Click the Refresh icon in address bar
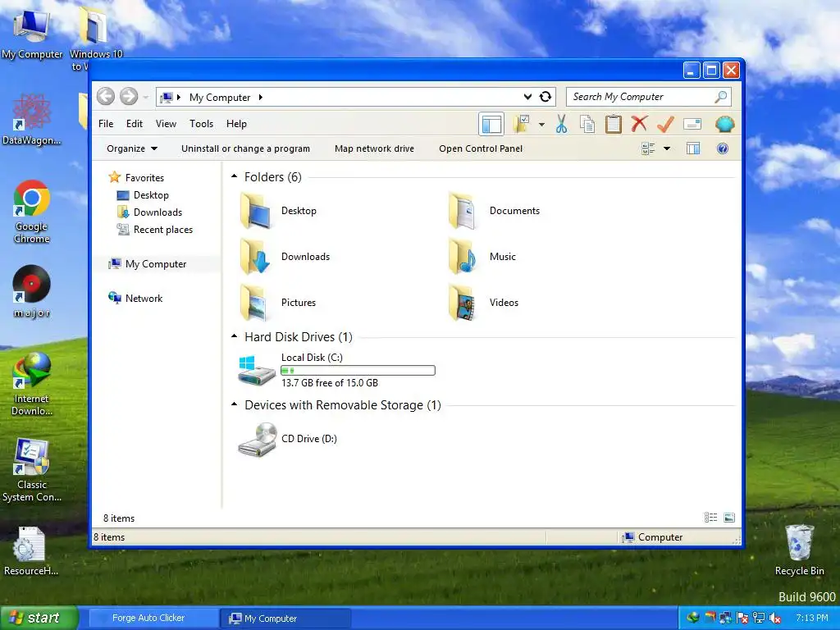Screen dimensions: 840x630 coord(546,97)
